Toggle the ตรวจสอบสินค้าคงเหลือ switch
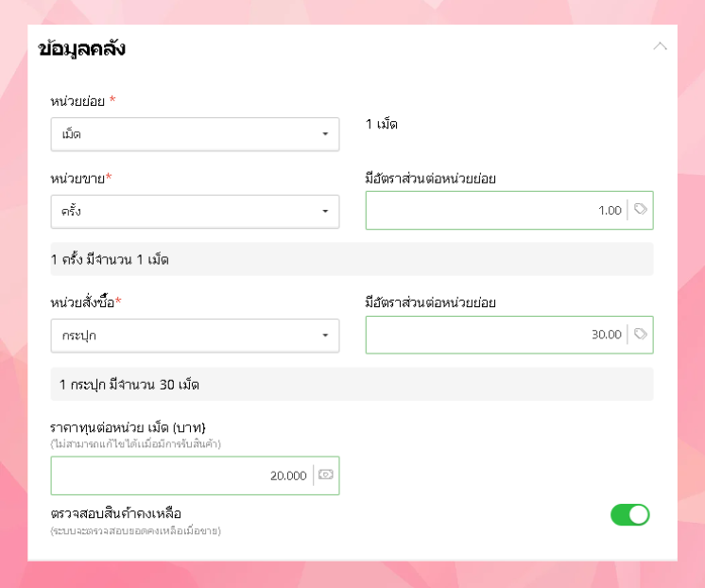 point(630,514)
